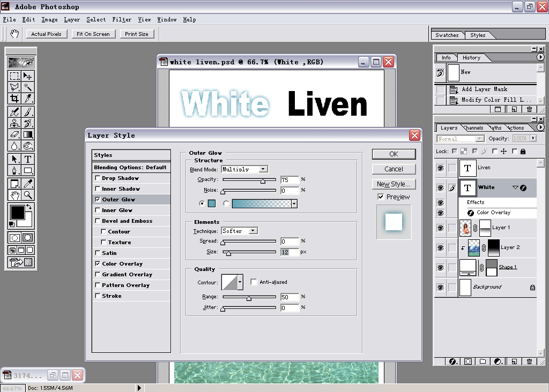549x392 pixels.
Task: Enable the Drop Shadow checkbox
Action: tap(98, 178)
